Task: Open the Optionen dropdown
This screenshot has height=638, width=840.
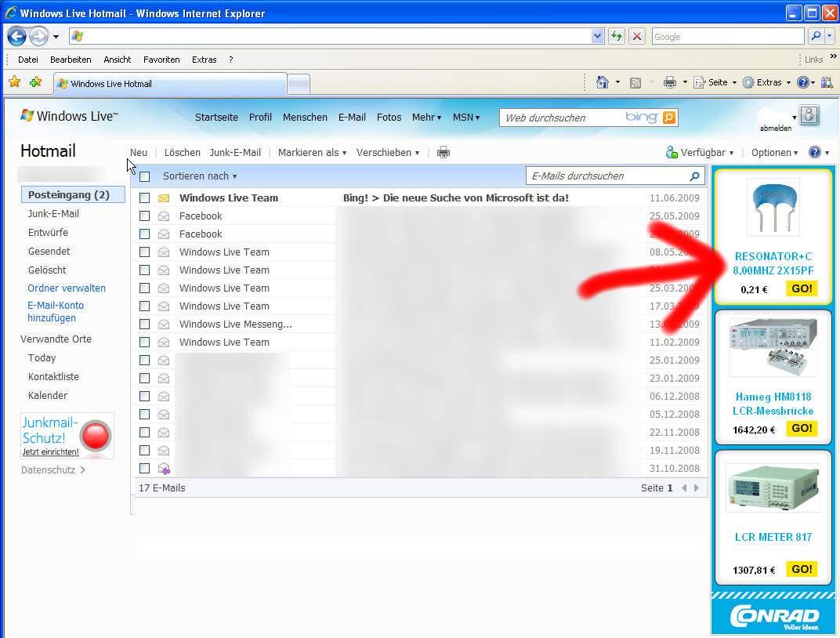Action: pos(775,153)
